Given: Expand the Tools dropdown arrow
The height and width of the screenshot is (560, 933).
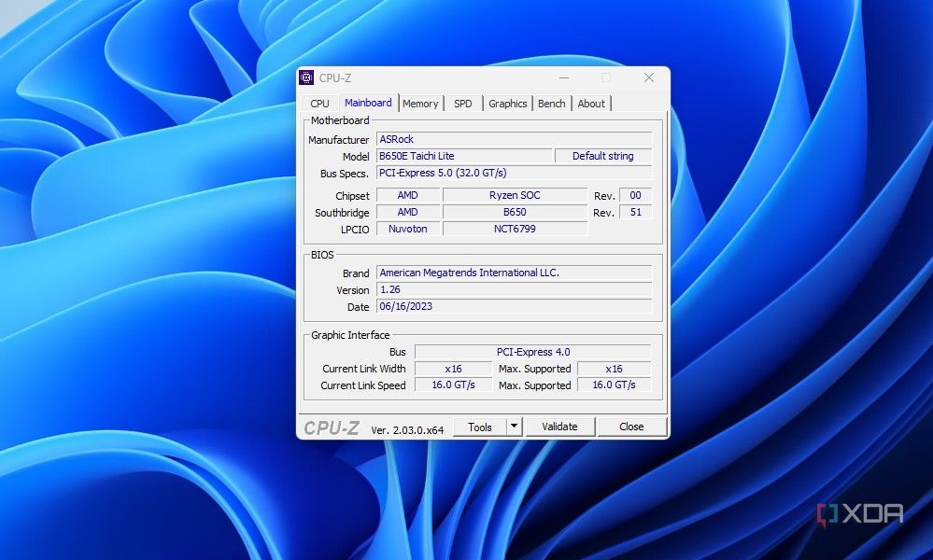Looking at the screenshot, I should click(515, 427).
